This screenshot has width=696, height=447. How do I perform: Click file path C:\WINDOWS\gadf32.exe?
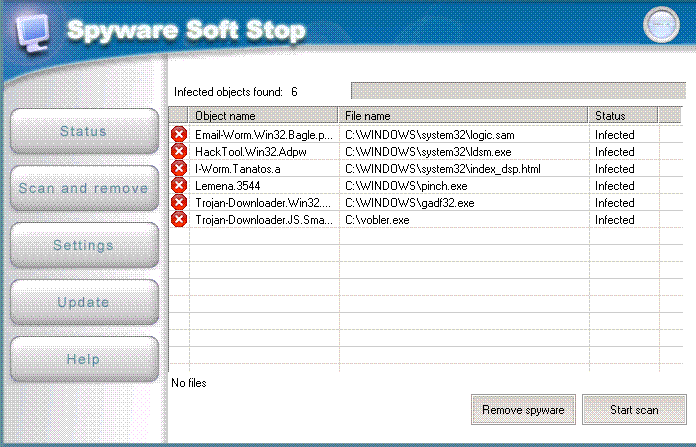tap(410, 203)
